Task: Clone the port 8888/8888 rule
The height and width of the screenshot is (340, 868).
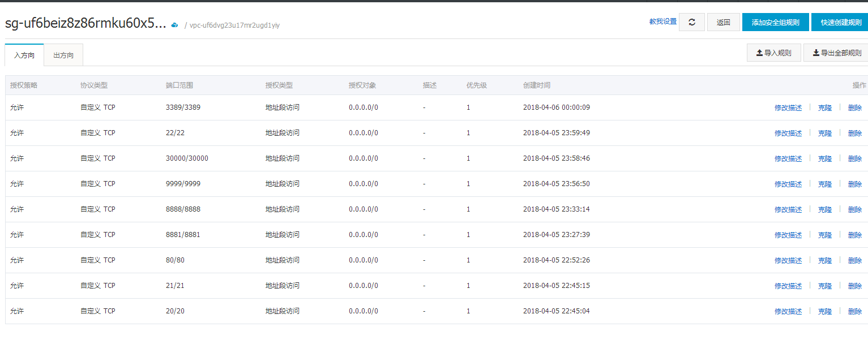Action: pyautogui.click(x=824, y=210)
